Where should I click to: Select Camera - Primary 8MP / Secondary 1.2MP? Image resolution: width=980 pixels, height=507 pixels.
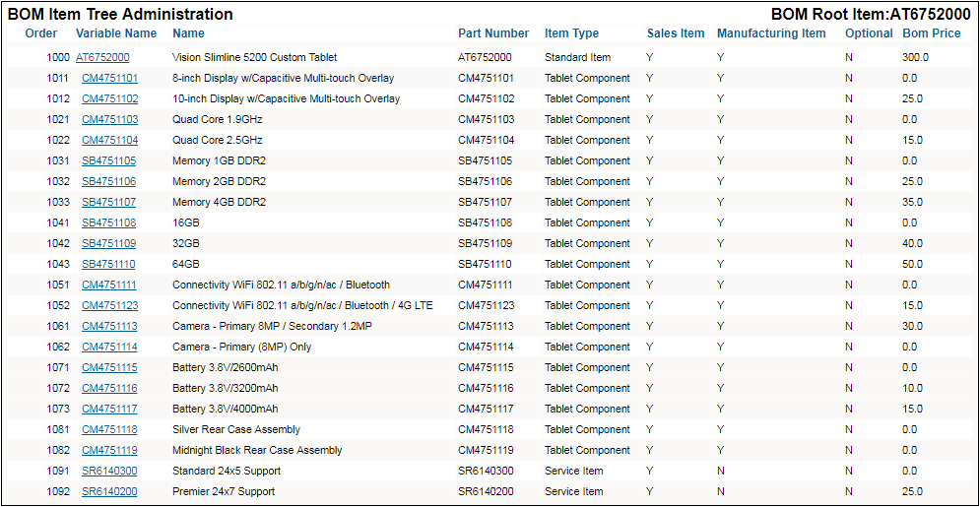coord(273,326)
